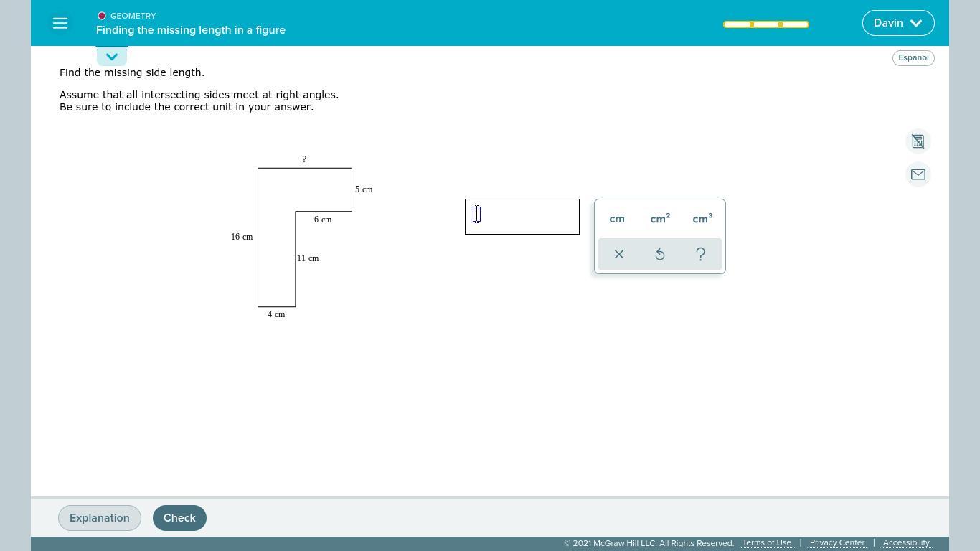Image resolution: width=980 pixels, height=551 pixels.
Task: Undo the last entry in keypad
Action: (x=660, y=254)
